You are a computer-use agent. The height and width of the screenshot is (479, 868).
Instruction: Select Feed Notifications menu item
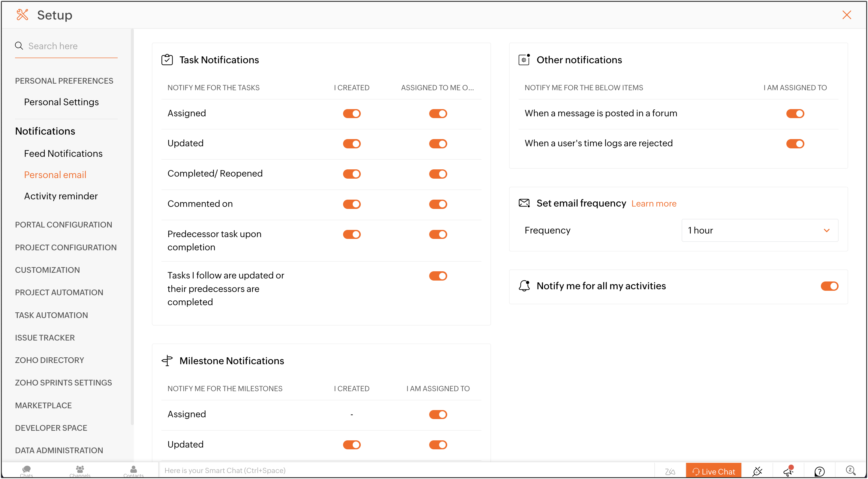(63, 153)
